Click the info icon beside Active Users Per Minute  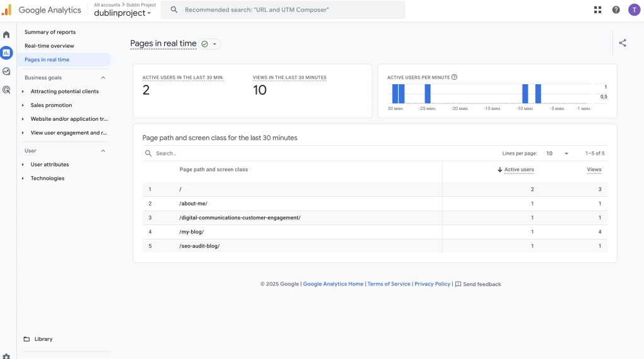point(454,77)
